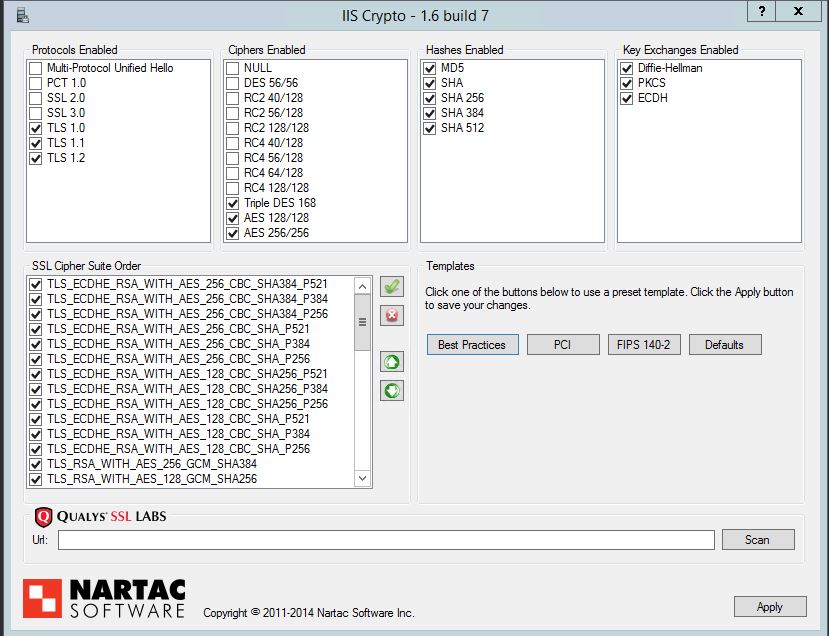
Task: Disable Diffie-Hellman key exchange
Action: pos(627,68)
